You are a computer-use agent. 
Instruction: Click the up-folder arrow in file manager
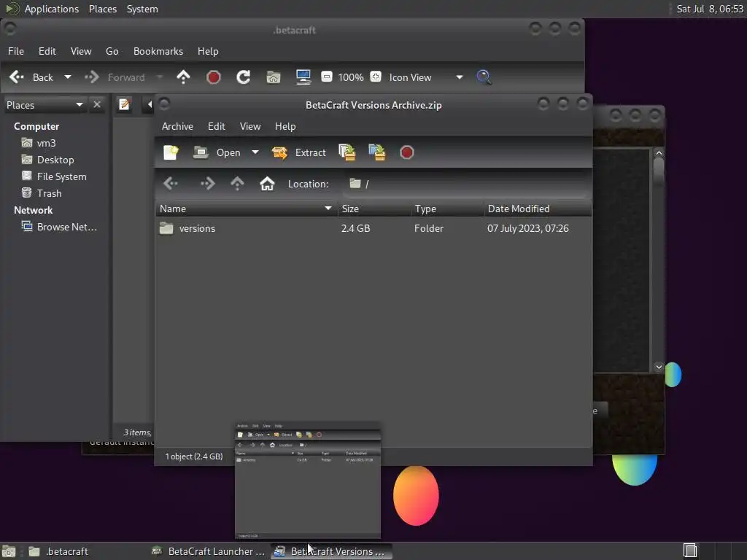[x=183, y=77]
